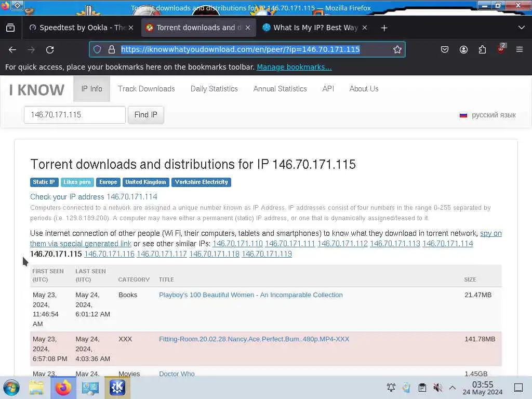Open similar IP 146.70.171.116
Viewport: 532px width, 399px height.
pyautogui.click(x=109, y=254)
